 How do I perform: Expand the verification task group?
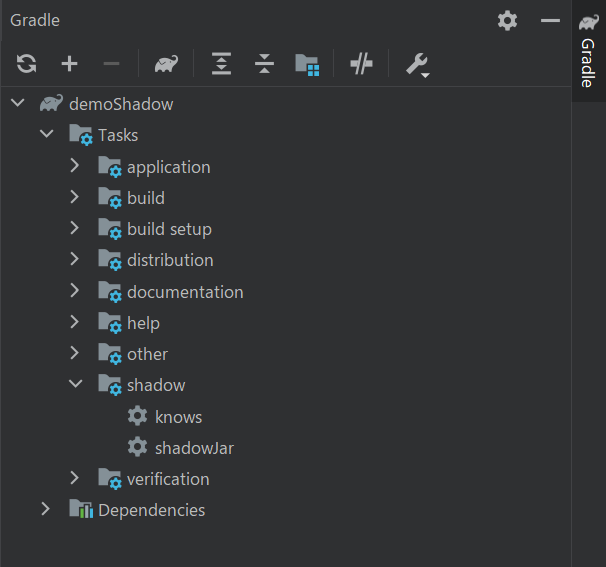tap(75, 478)
